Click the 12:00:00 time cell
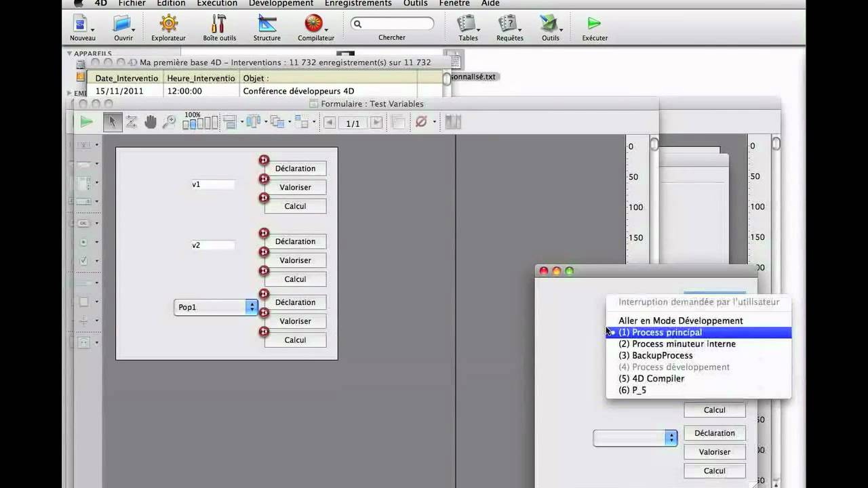Viewport: 868px width, 488px height. (x=201, y=91)
